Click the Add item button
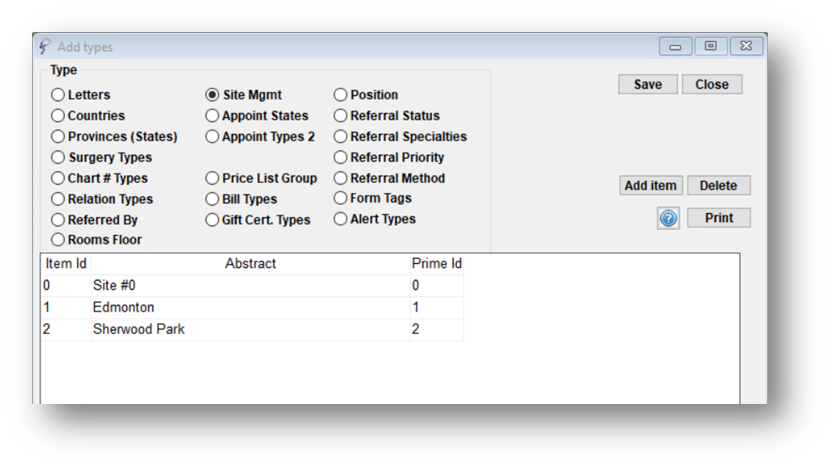The height and width of the screenshot is (469, 833). [650, 185]
